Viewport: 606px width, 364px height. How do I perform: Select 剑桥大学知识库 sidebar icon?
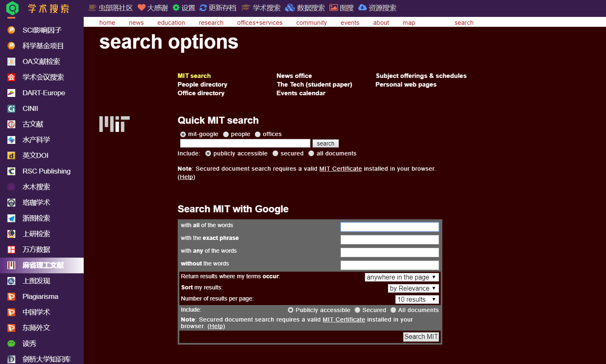tap(12, 359)
